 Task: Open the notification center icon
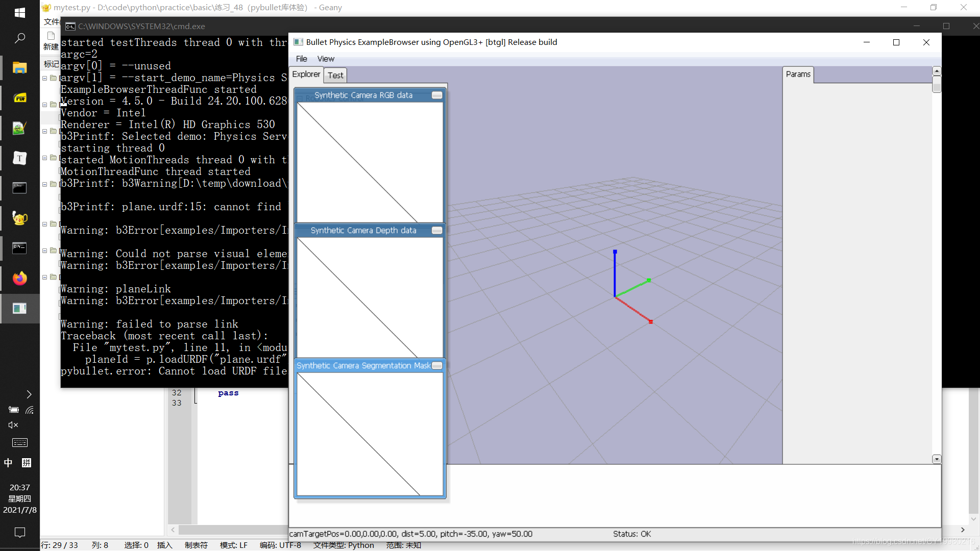tap(19, 533)
